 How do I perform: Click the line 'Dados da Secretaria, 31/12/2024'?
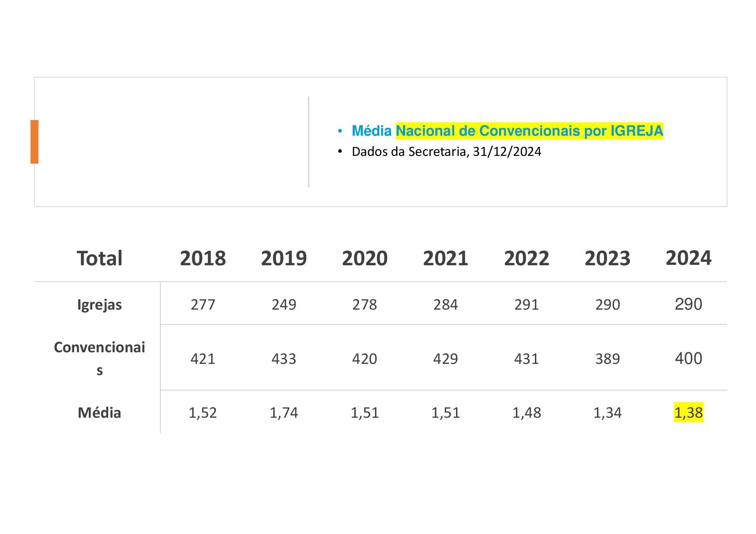(x=447, y=152)
